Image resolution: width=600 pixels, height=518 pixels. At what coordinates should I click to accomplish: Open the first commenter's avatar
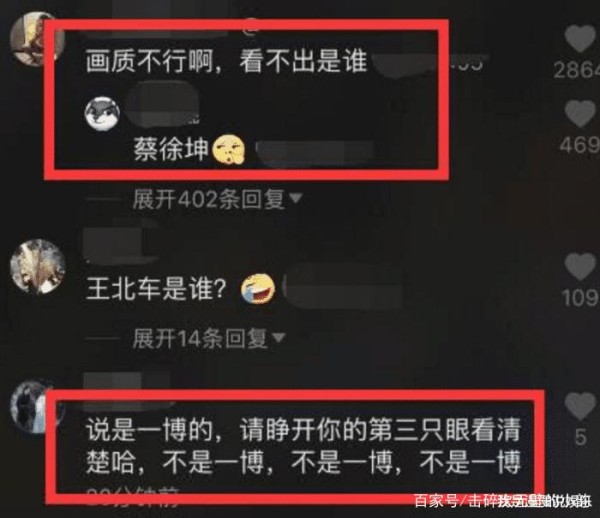point(37,38)
